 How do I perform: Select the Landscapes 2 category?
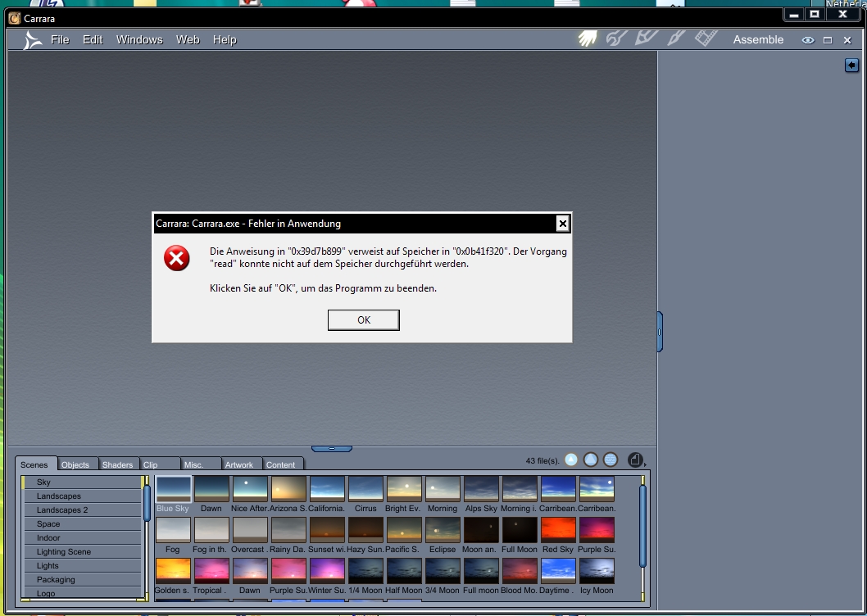pyautogui.click(x=82, y=510)
